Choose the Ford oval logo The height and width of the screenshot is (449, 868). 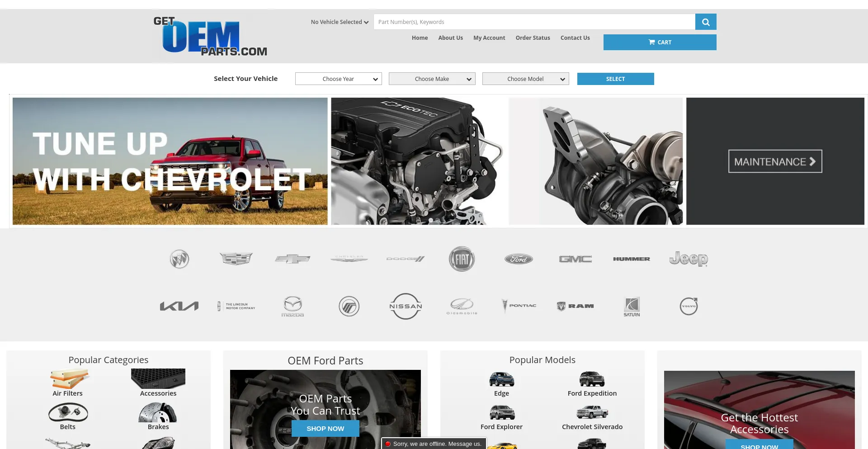[x=519, y=259]
